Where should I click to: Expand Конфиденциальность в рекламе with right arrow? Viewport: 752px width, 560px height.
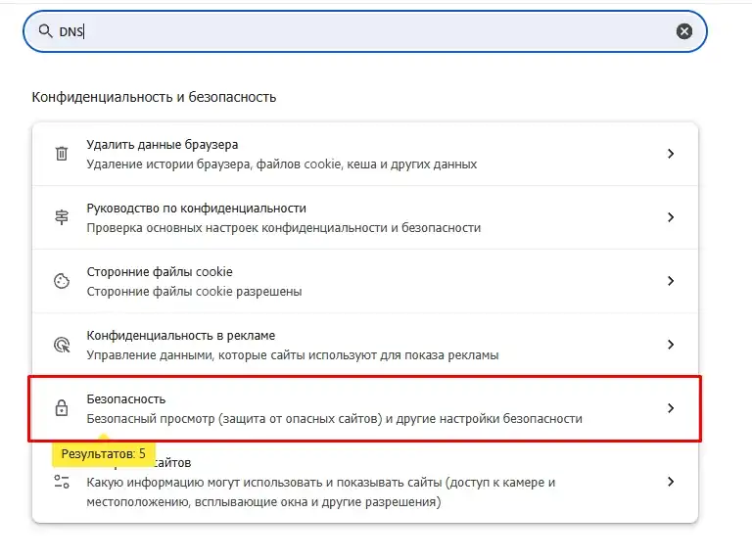(671, 345)
